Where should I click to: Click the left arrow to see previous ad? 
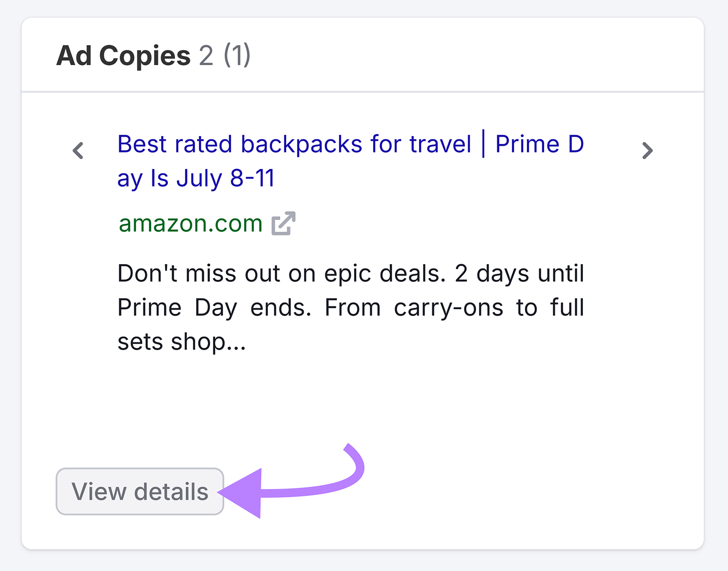pos(78,151)
